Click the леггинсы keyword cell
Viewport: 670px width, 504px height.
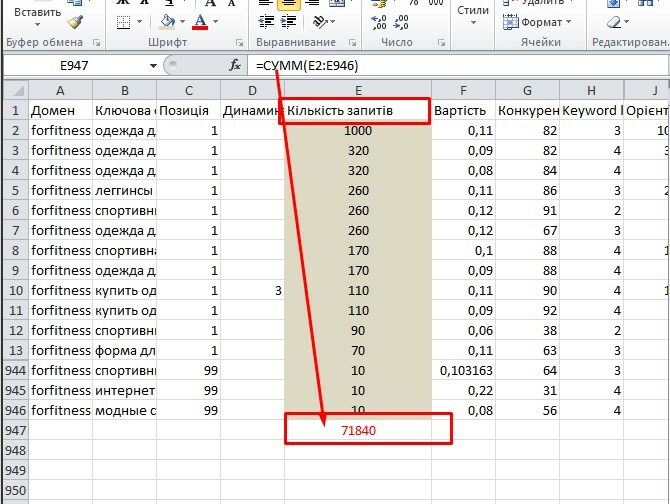click(x=124, y=190)
